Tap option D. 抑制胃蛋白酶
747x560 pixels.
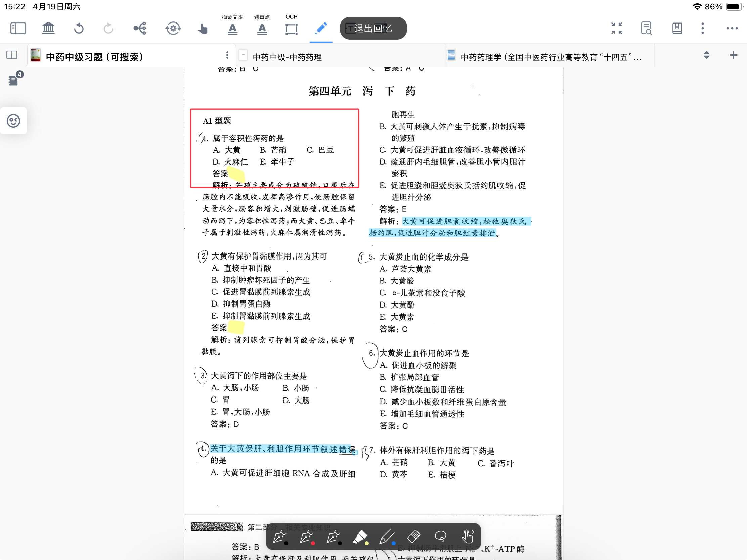pyautogui.click(x=241, y=304)
